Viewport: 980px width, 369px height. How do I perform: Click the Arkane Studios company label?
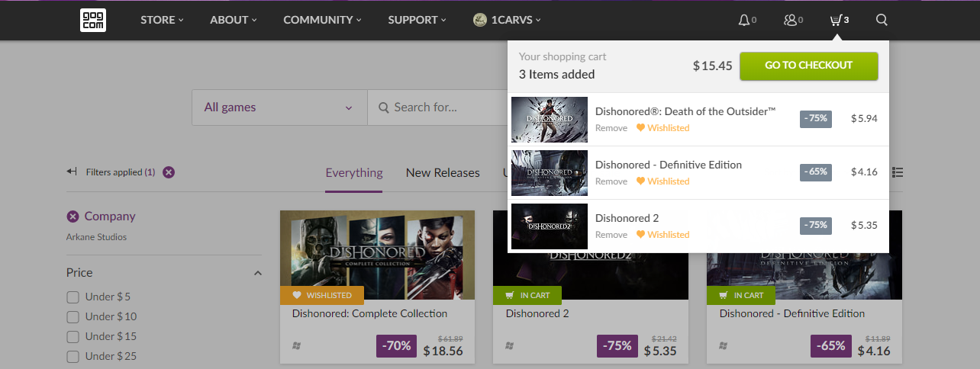[96, 237]
